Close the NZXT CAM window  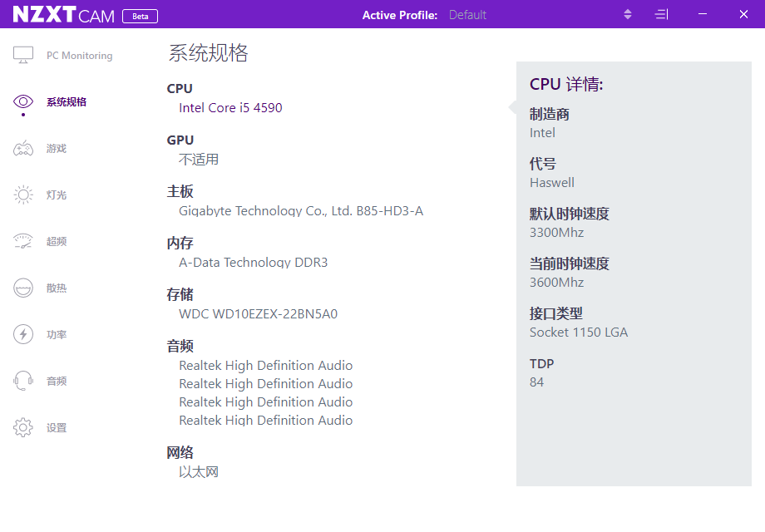(x=743, y=14)
